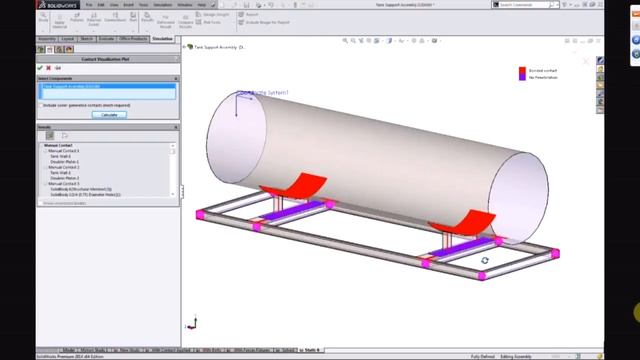Screen dimensions: 640x360
Task: Click the green OK checkmark
Action: [40, 68]
